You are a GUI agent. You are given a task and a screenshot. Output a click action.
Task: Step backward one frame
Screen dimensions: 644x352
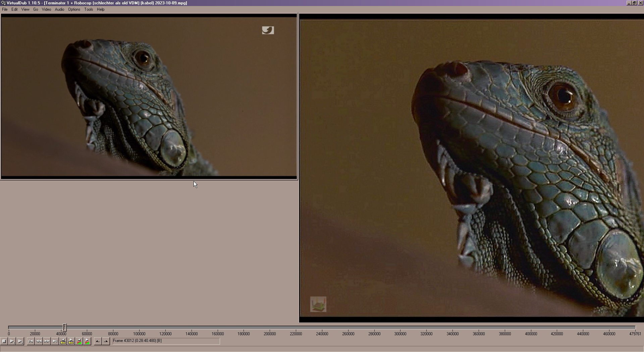(39, 341)
